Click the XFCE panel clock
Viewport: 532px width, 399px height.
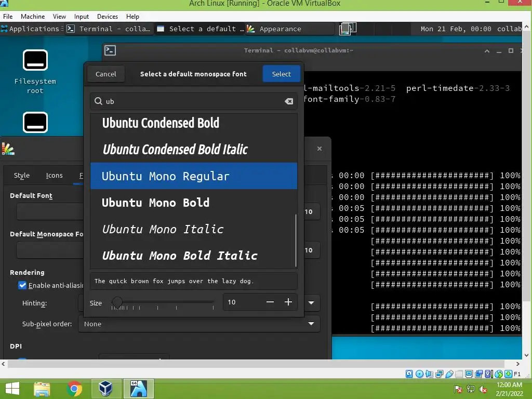[x=456, y=29]
